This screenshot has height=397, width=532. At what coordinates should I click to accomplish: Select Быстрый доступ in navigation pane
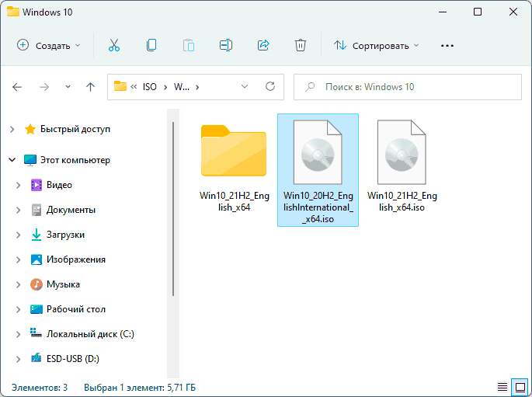75,129
